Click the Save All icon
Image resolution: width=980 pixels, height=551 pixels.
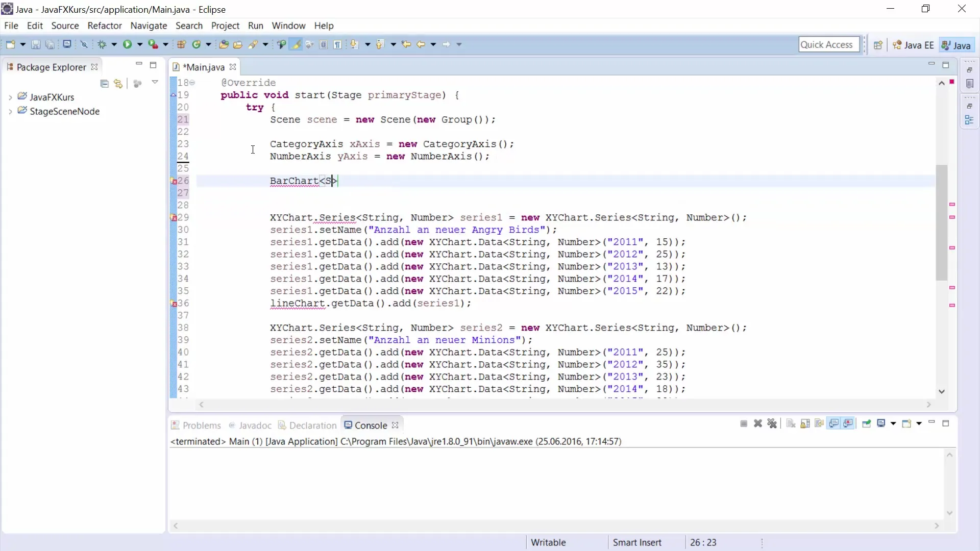(x=50, y=44)
